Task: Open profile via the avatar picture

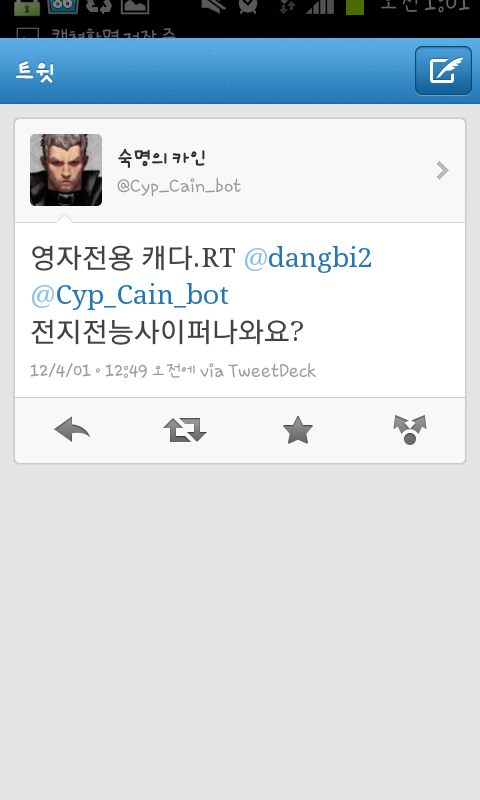Action: [x=66, y=170]
